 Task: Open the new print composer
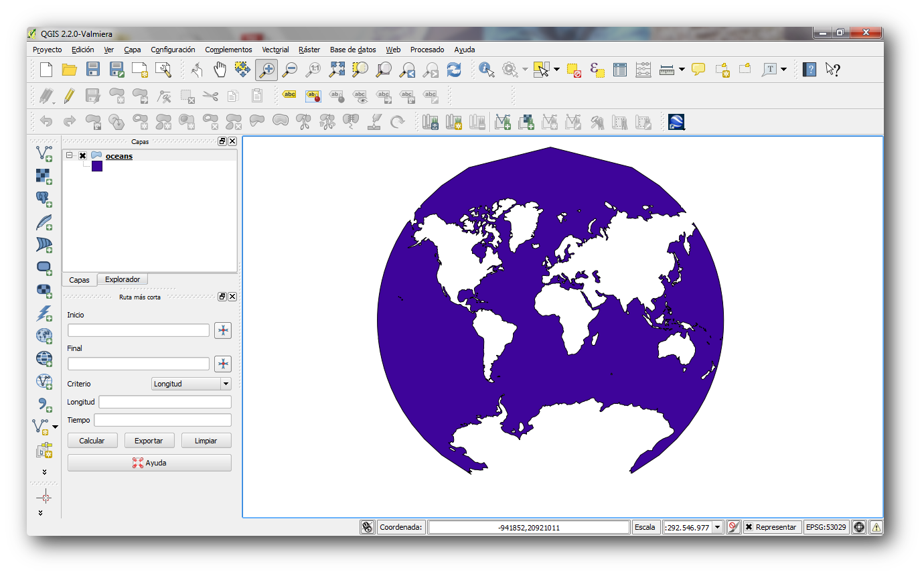tap(139, 69)
